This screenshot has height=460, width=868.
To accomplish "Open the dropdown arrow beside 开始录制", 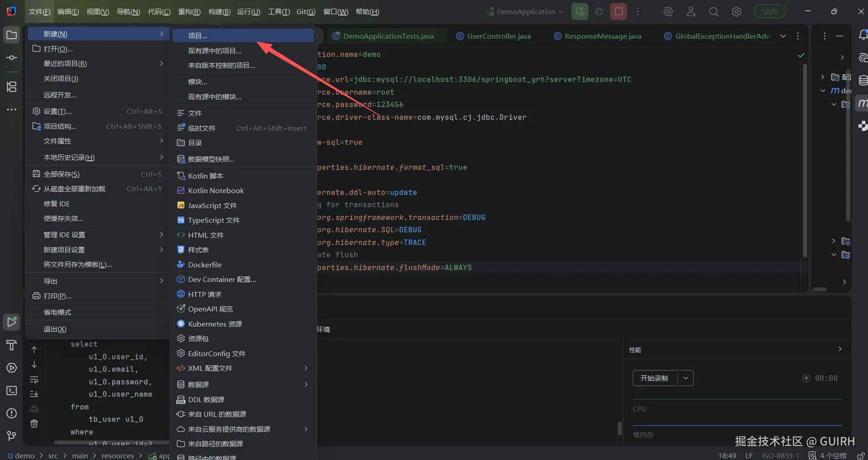I will (x=686, y=378).
